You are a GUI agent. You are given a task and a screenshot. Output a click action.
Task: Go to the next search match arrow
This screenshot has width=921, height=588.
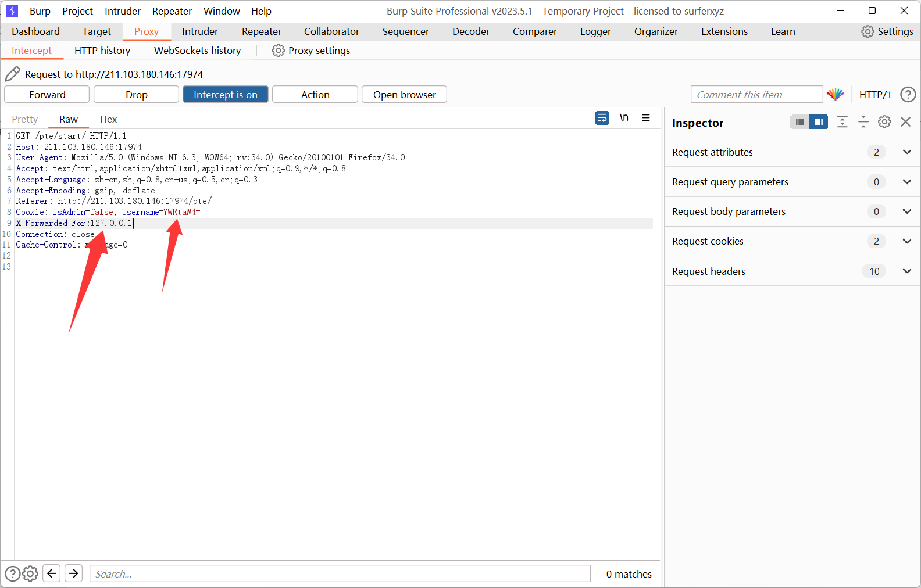(73, 573)
